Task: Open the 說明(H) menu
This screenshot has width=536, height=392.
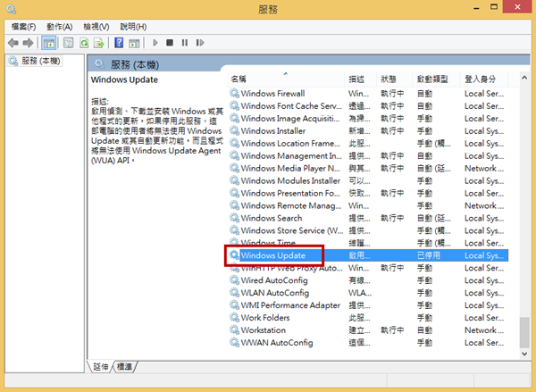Action: pos(133,27)
